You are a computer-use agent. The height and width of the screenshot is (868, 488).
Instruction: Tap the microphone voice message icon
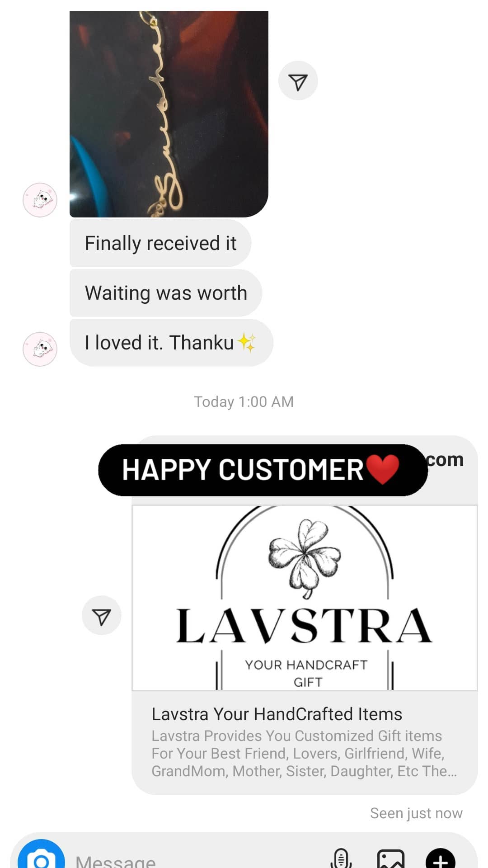[x=341, y=858]
